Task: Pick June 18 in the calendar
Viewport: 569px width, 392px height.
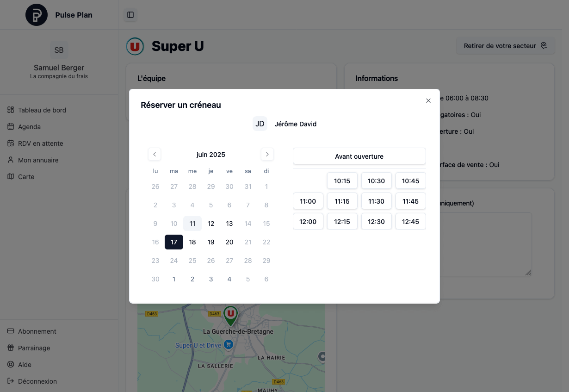Action: (192, 242)
